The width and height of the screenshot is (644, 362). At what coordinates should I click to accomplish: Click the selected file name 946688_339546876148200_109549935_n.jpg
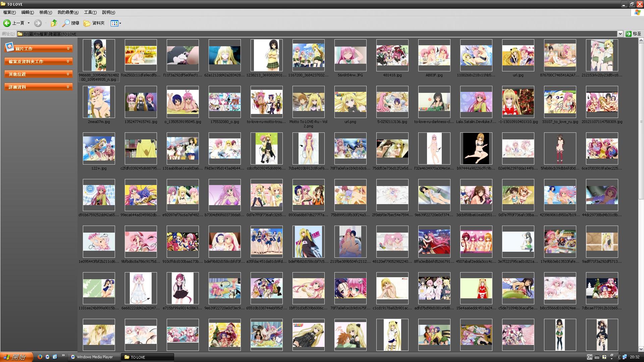pyautogui.click(x=99, y=77)
